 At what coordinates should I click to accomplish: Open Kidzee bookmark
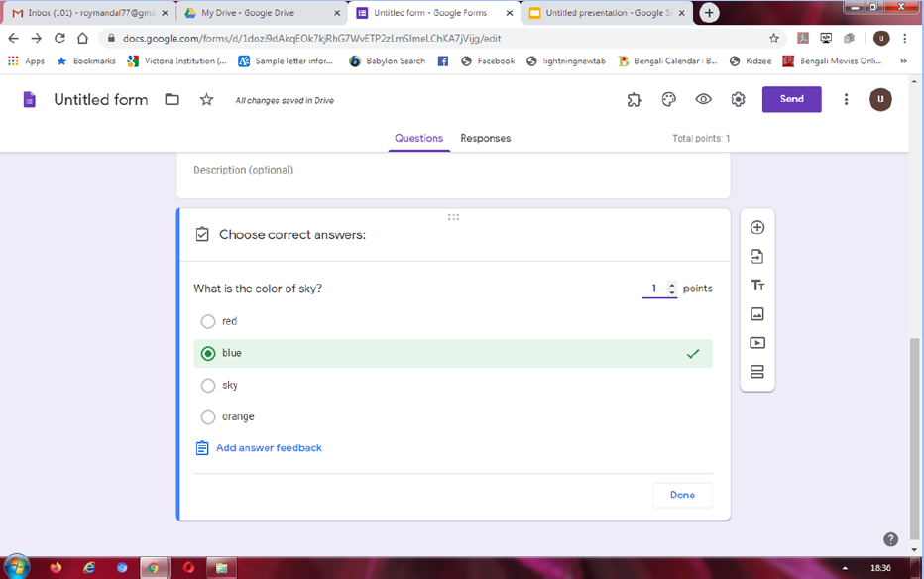751,60
